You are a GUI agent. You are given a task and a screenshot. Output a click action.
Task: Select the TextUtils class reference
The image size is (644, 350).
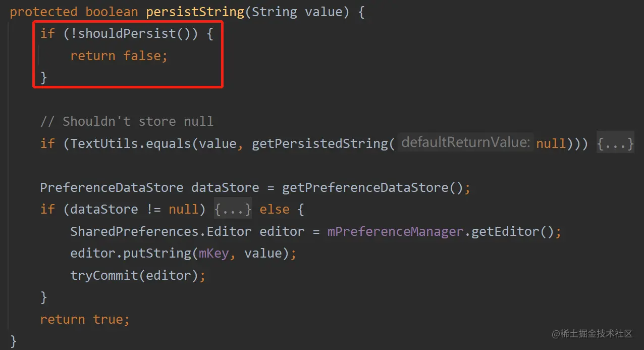click(104, 144)
